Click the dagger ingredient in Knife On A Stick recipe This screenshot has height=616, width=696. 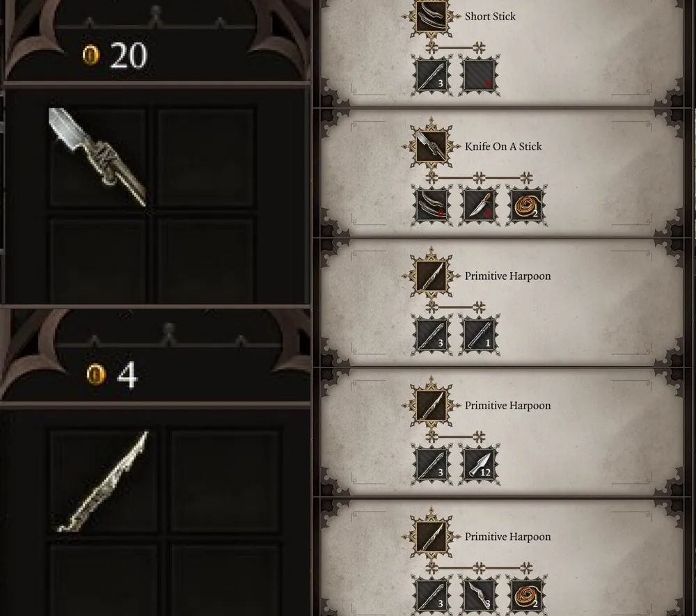click(479, 205)
